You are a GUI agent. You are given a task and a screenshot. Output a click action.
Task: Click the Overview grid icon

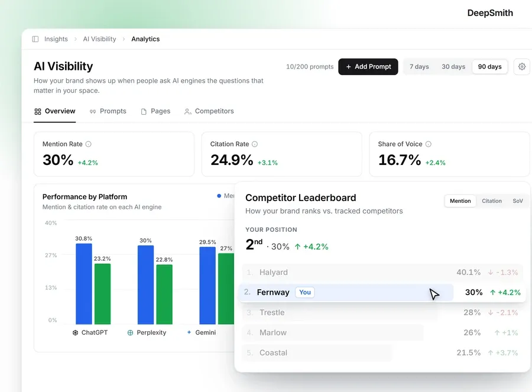click(38, 111)
